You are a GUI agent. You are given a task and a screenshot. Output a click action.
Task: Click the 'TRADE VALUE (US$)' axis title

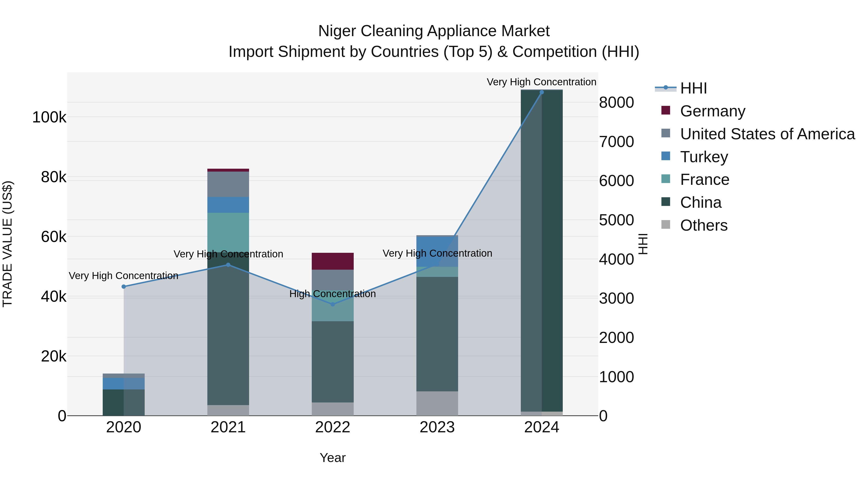tap(7, 244)
